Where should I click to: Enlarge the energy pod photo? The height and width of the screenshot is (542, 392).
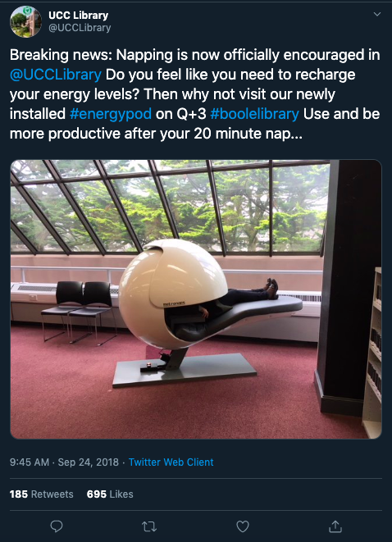[196, 299]
